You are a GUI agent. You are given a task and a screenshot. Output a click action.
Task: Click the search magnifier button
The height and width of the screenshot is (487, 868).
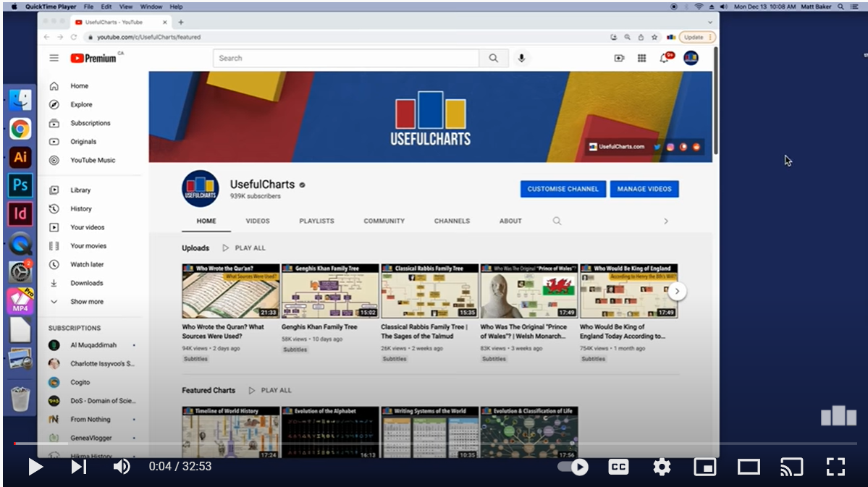click(x=493, y=58)
